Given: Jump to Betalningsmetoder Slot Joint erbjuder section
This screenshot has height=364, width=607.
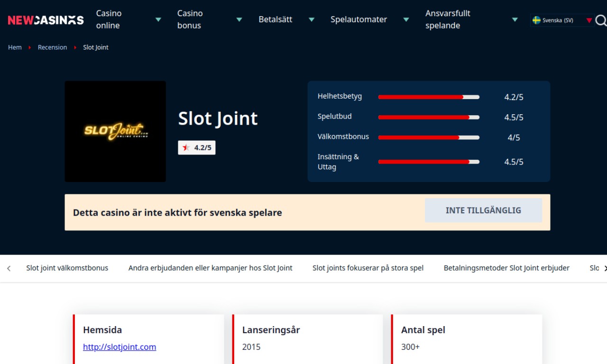Looking at the screenshot, I should 506,268.
